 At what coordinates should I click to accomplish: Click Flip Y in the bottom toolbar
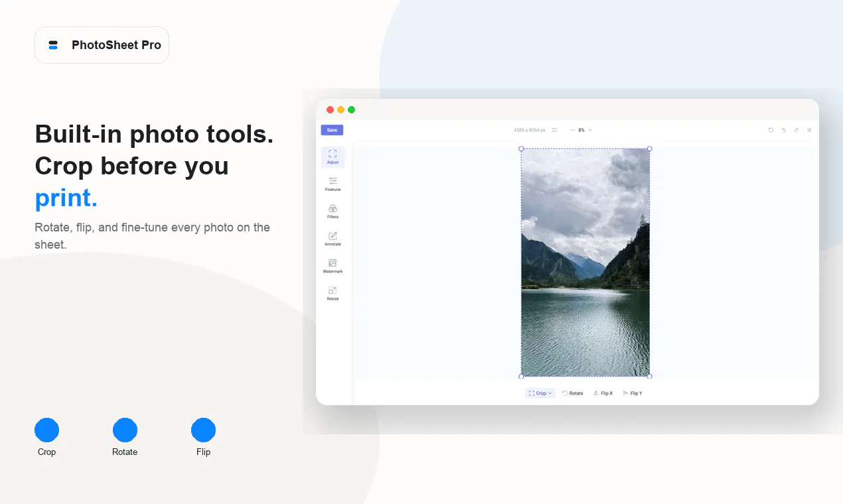pyautogui.click(x=633, y=393)
